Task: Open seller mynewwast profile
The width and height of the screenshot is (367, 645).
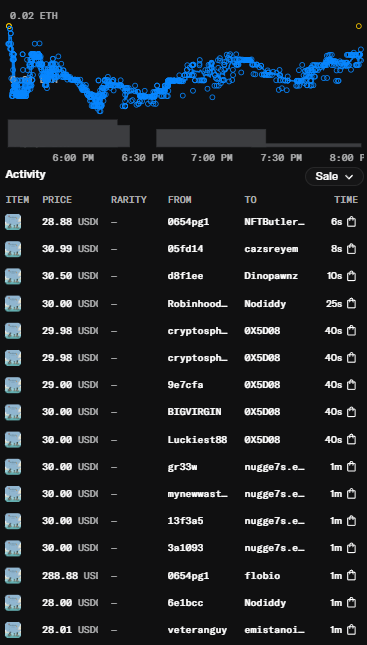Action: click(x=198, y=494)
